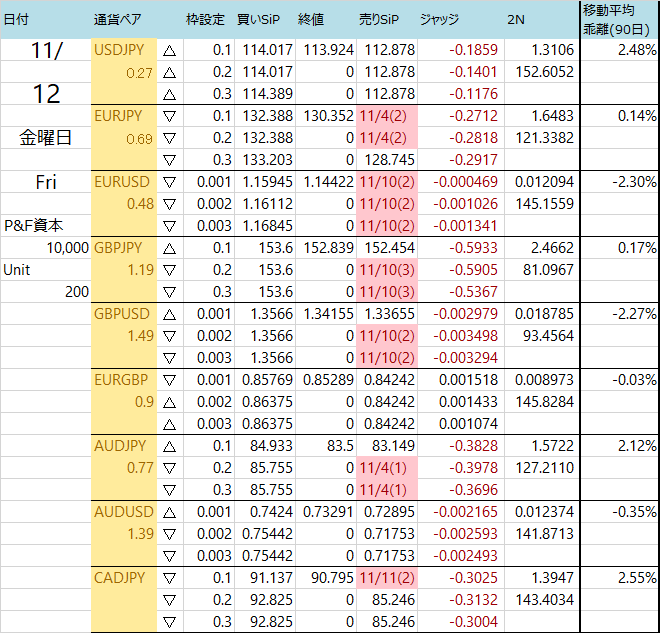Screen dimensions: 660x633
Task: Select the 移動平均乖離(90日) header
Action: [x=617, y=19]
